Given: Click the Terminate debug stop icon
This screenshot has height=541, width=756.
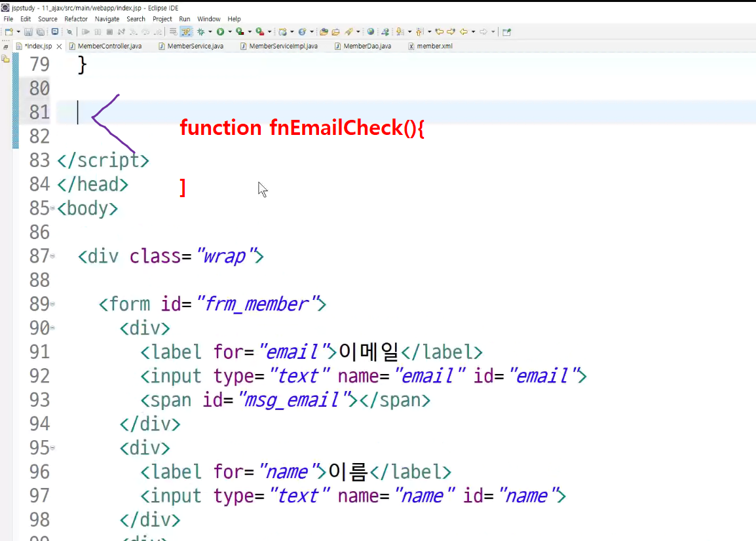Looking at the screenshot, I should (x=109, y=32).
